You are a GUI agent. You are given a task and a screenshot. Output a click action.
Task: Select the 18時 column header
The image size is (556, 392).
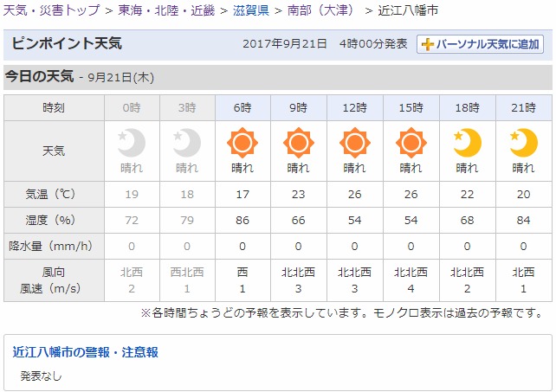(468, 107)
